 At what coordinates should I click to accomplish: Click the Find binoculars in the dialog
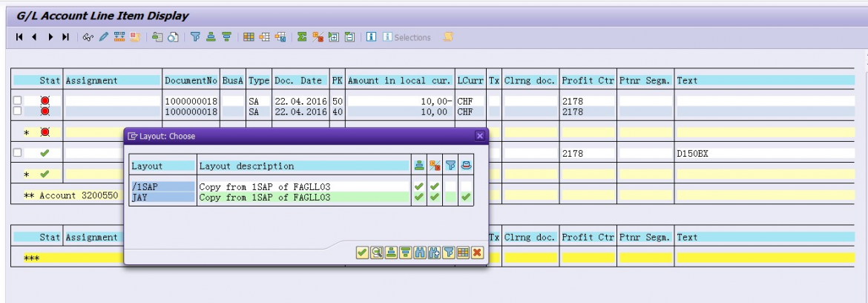(x=420, y=252)
